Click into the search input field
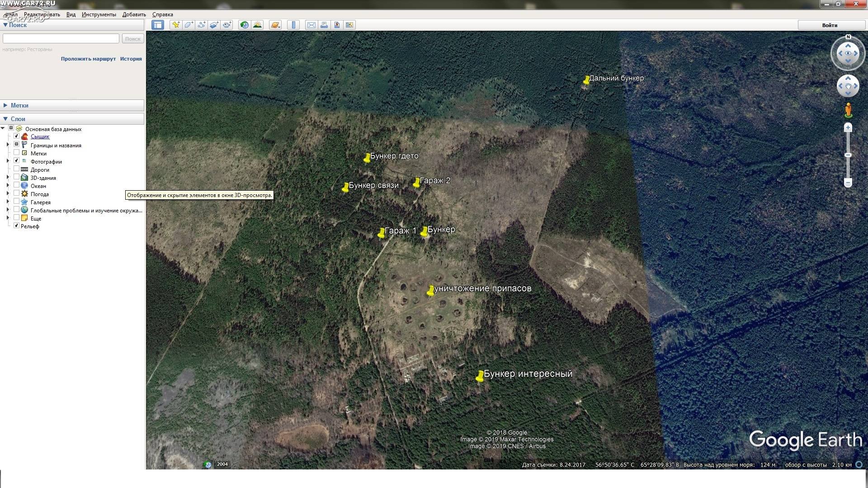 [x=61, y=38]
